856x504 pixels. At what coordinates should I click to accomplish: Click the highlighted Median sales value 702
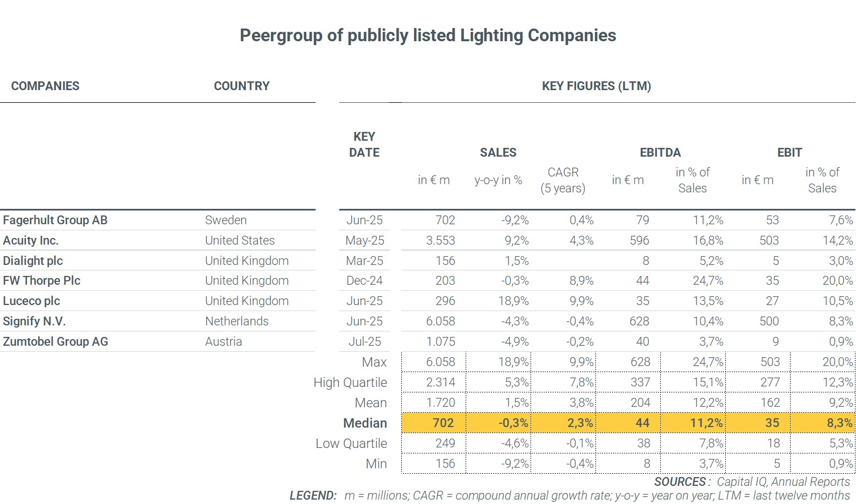point(443,423)
